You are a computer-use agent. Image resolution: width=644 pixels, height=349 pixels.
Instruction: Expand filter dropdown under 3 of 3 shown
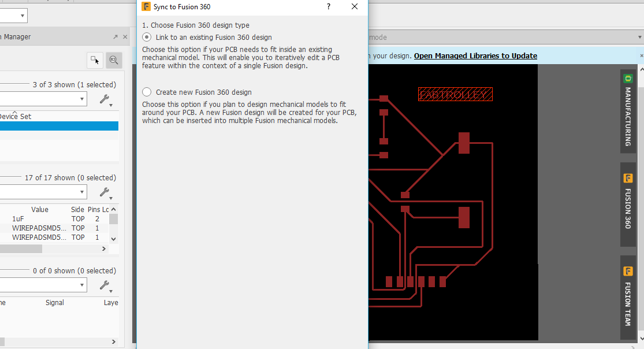tap(82, 99)
